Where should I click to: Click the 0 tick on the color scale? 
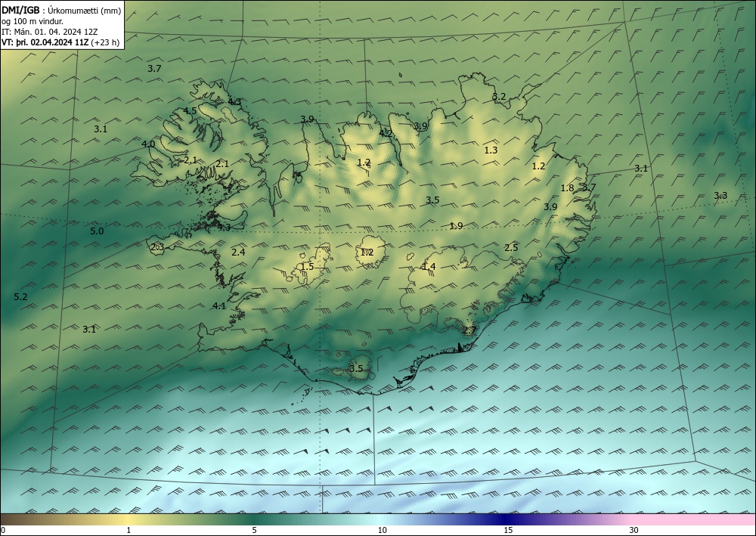click(3, 530)
